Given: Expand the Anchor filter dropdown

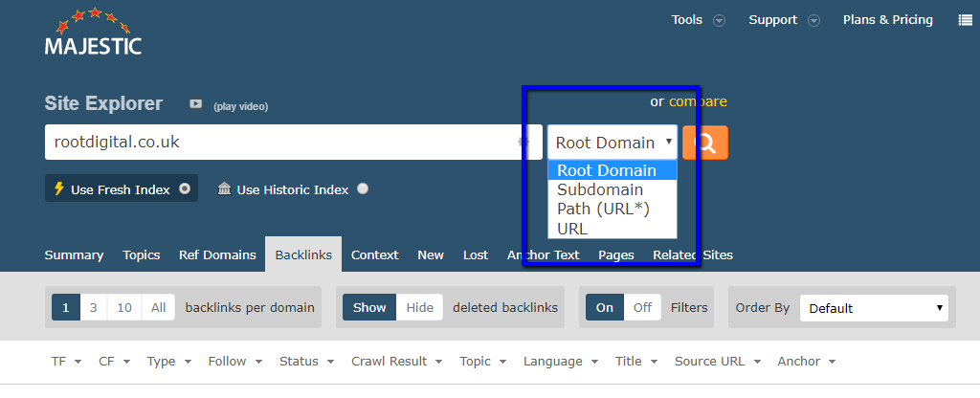Looking at the screenshot, I should click(x=807, y=361).
